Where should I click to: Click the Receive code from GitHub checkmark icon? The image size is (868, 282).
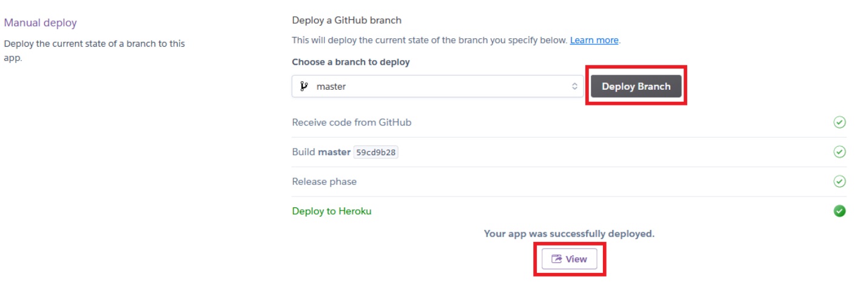[x=839, y=123]
